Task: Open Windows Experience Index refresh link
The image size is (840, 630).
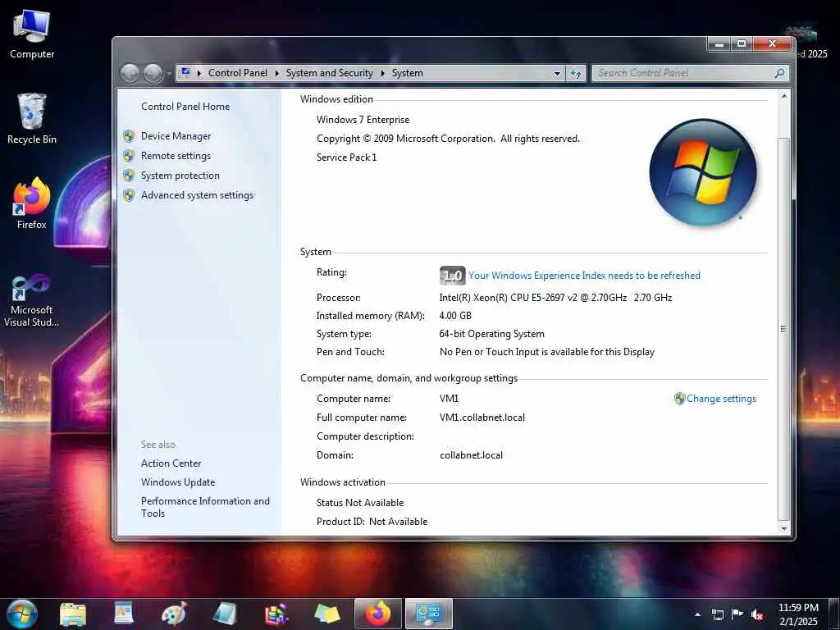Action: (584, 276)
